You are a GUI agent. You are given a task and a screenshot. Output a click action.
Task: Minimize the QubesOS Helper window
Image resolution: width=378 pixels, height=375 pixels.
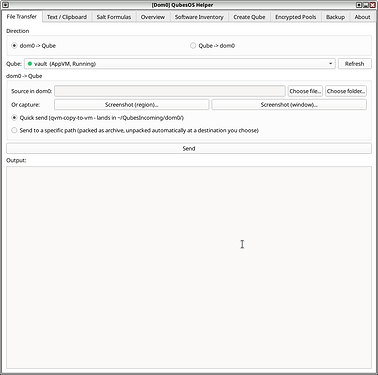click(366, 5)
